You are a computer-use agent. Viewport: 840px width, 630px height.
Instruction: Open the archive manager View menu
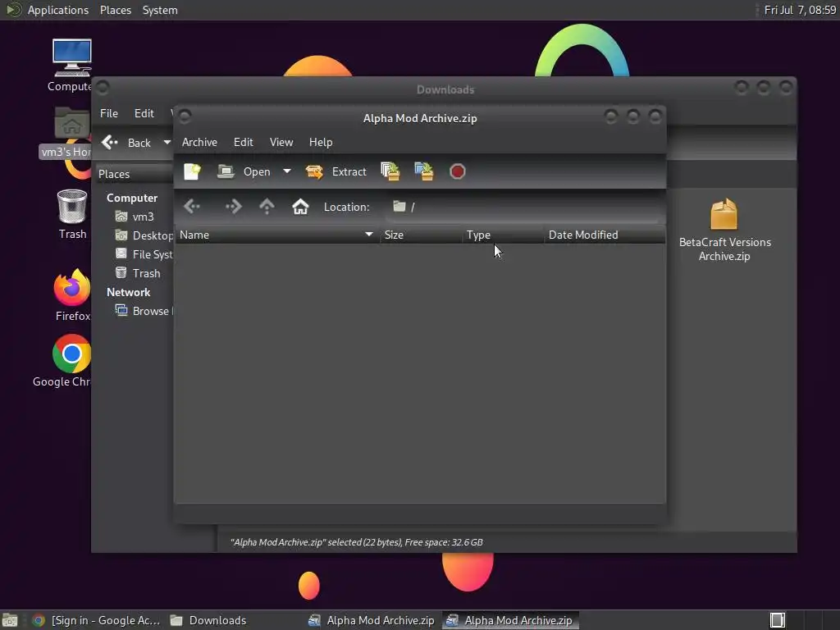281,142
